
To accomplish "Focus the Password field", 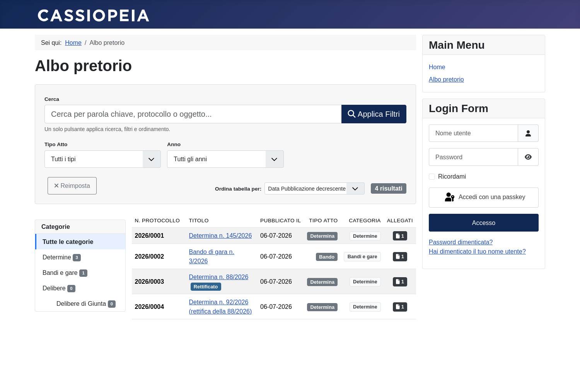I will click(473, 157).
